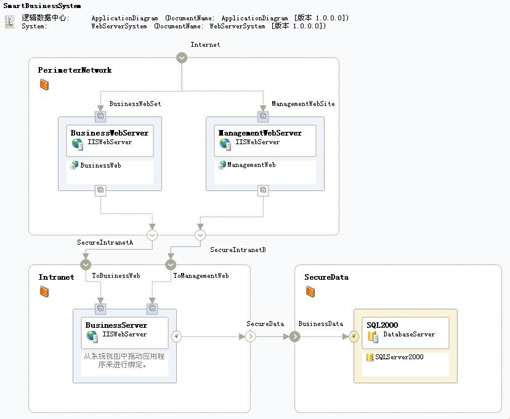Select the ManagementWebServer title text

(x=260, y=133)
